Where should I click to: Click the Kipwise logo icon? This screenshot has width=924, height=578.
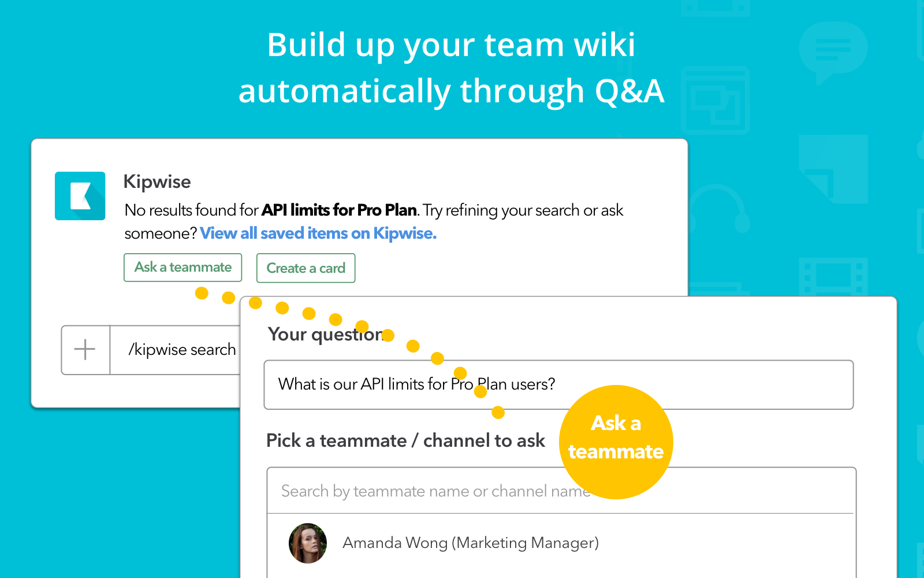[80, 196]
